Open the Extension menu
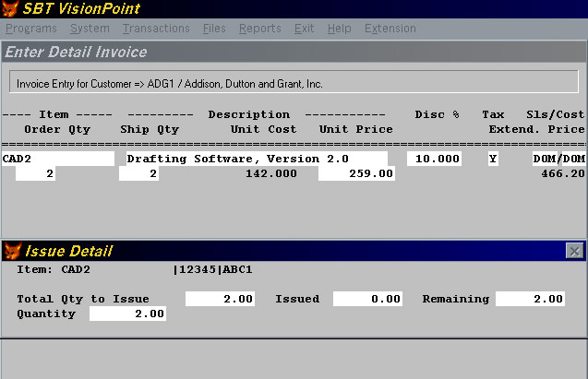This screenshot has height=379, width=588. 390,29
